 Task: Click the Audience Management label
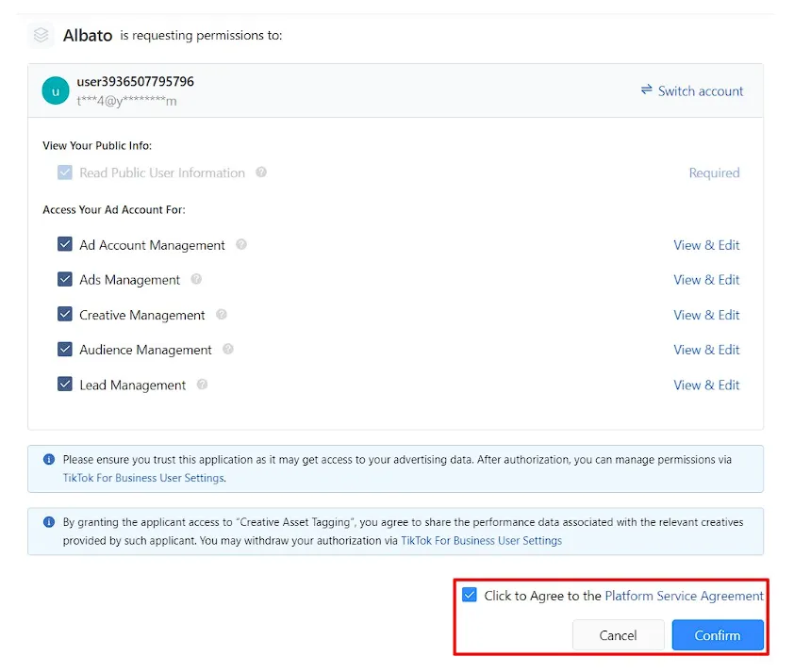coord(145,351)
